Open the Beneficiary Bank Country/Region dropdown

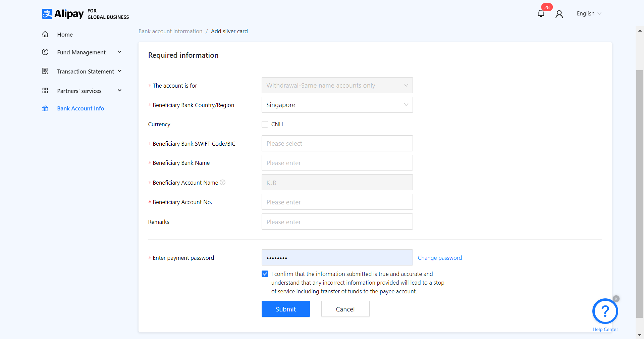coord(337,105)
